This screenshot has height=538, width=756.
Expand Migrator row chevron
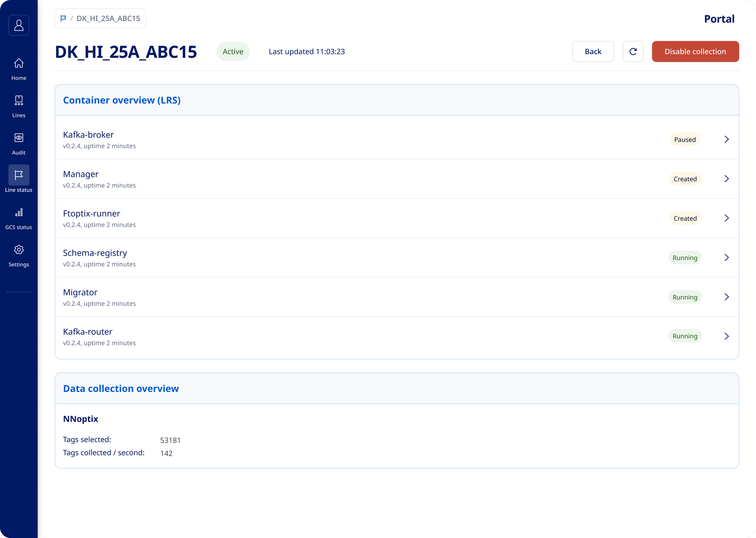(726, 297)
